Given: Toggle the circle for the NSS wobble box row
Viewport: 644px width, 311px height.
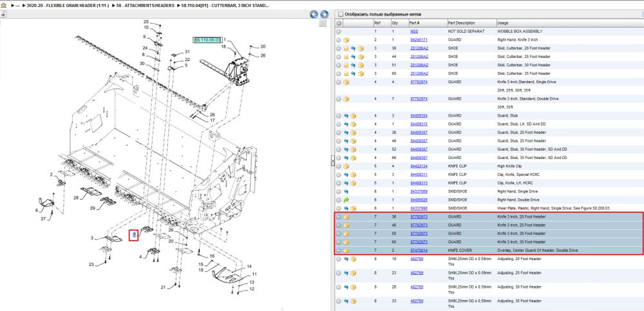Looking at the screenshot, I should pyautogui.click(x=339, y=31).
